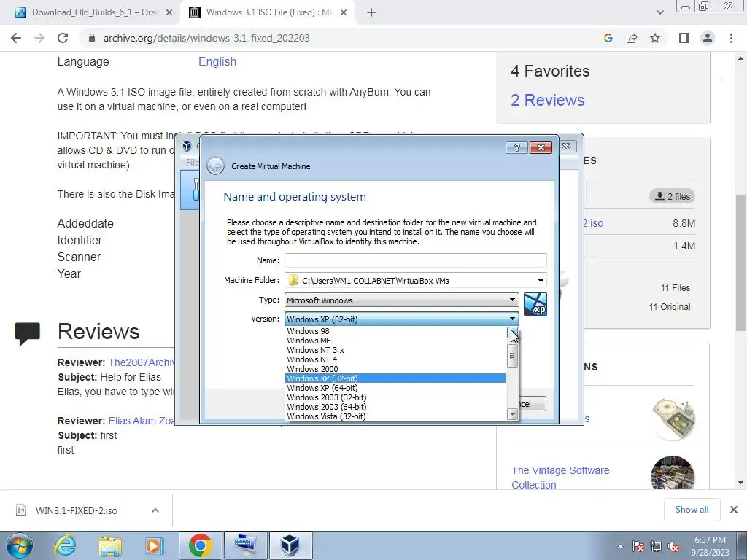Show hidden system tray icons

tap(620, 546)
